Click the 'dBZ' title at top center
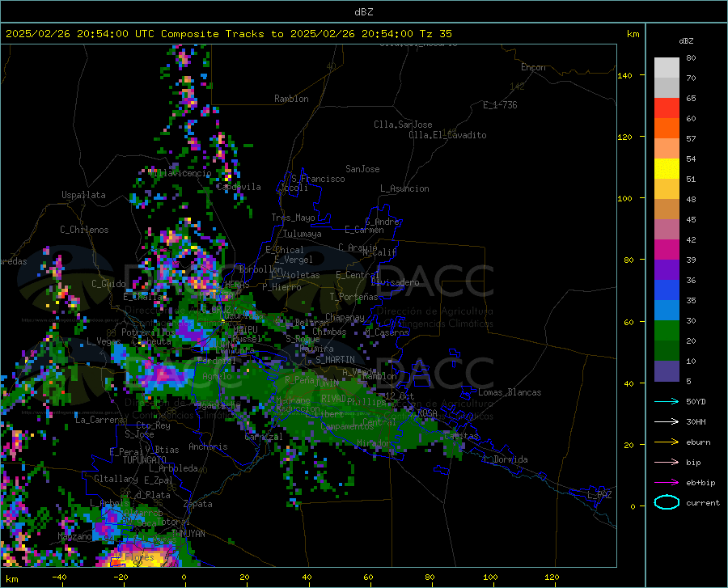 tap(363, 12)
